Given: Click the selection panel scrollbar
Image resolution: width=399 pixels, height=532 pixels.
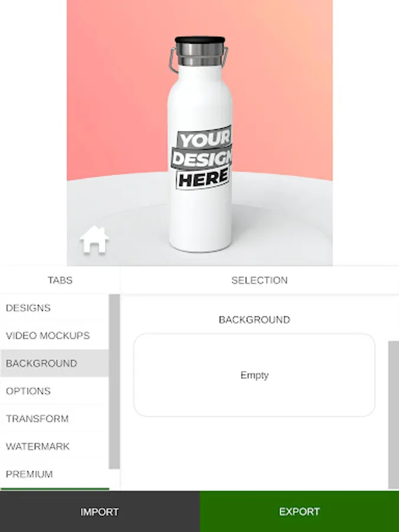Looking at the screenshot, I should (x=394, y=414).
